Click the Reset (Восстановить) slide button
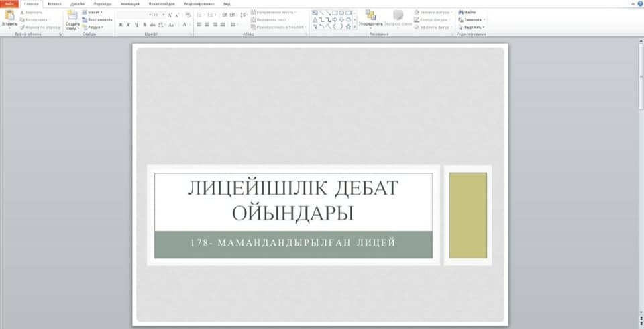 click(x=97, y=19)
